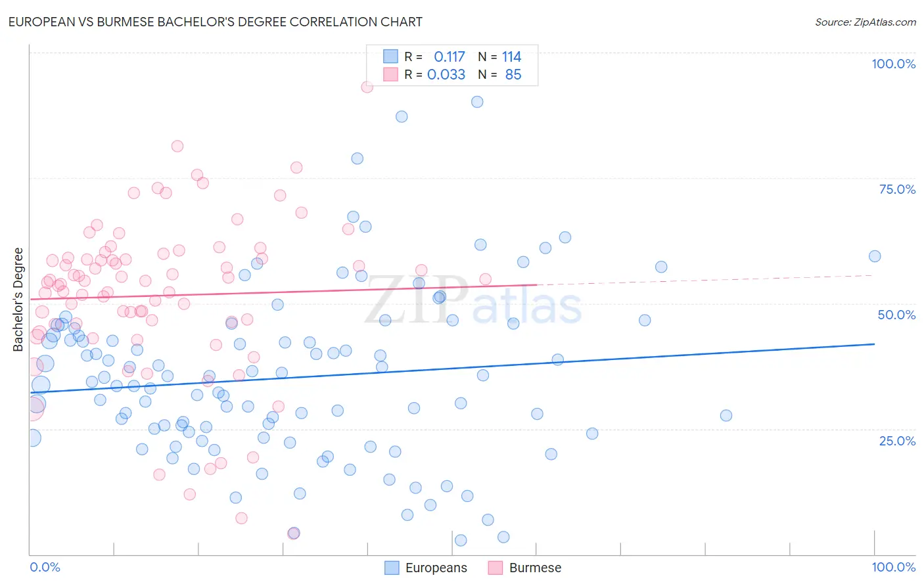This screenshot has width=924, height=586.
Task: Click the chart title text
Action: (216, 22)
